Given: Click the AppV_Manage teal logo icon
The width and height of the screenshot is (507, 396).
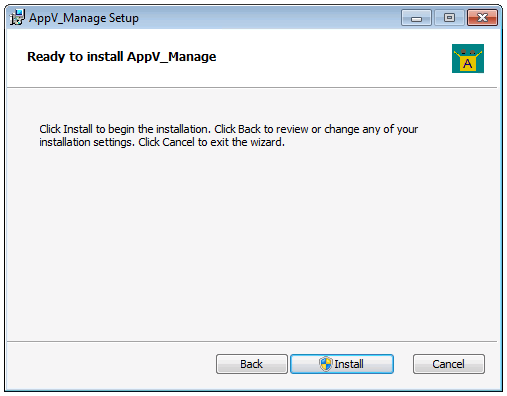Looking at the screenshot, I should [468, 58].
